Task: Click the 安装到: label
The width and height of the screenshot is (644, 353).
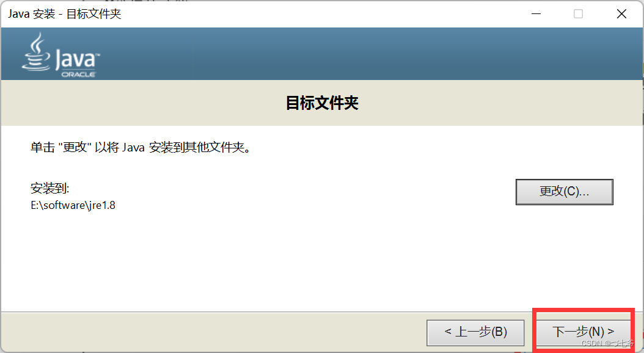Action: point(49,188)
